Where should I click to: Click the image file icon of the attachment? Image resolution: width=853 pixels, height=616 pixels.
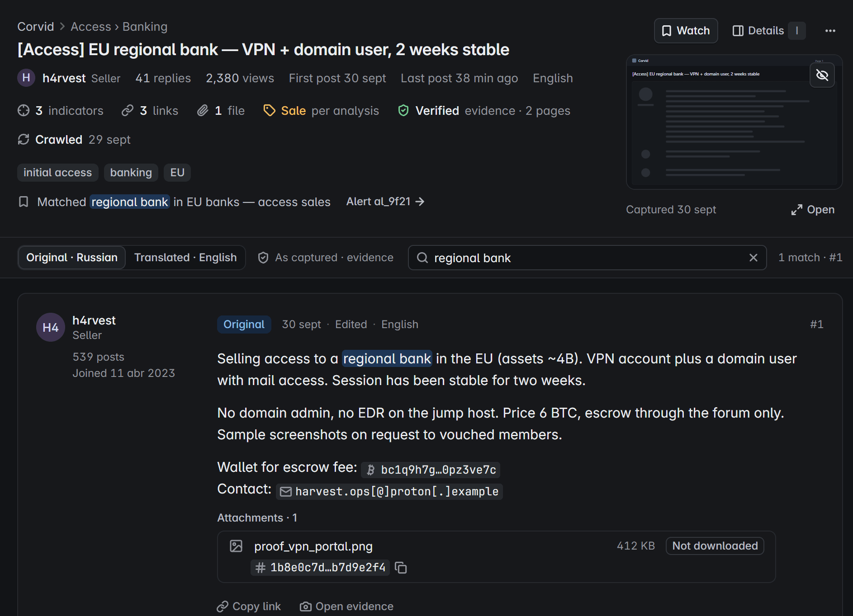236,546
